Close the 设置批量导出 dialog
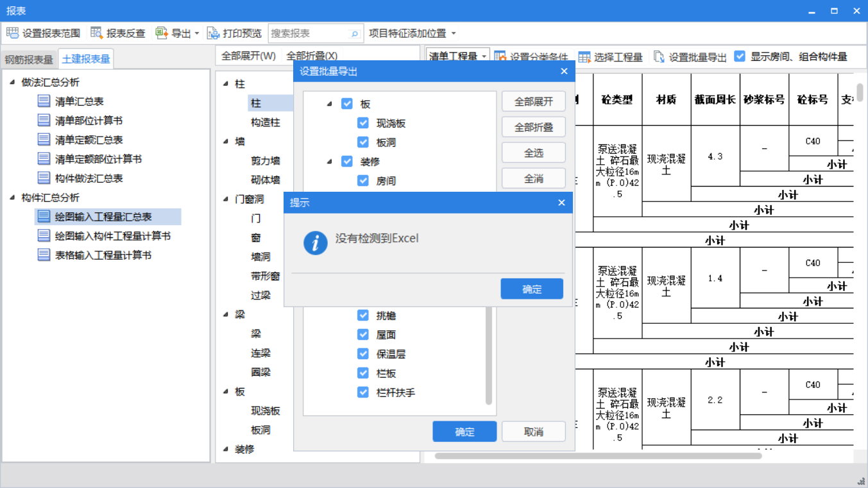The height and width of the screenshot is (488, 868). coord(564,71)
